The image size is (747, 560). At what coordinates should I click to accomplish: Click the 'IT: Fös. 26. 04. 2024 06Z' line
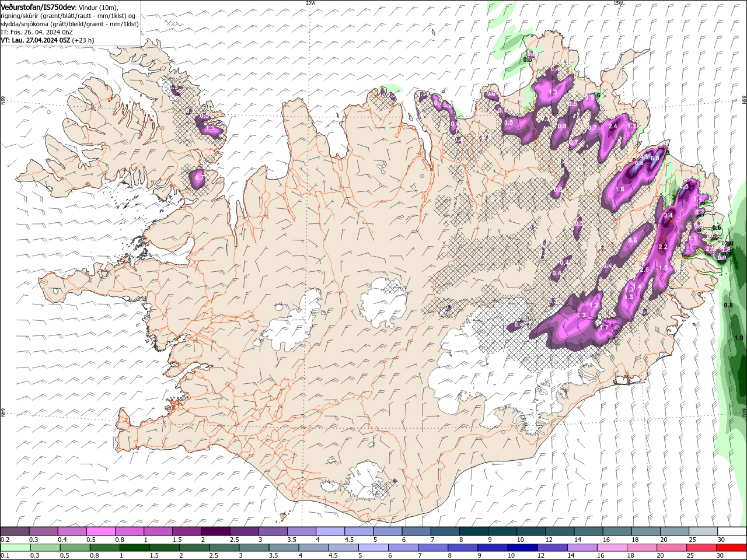point(37,32)
